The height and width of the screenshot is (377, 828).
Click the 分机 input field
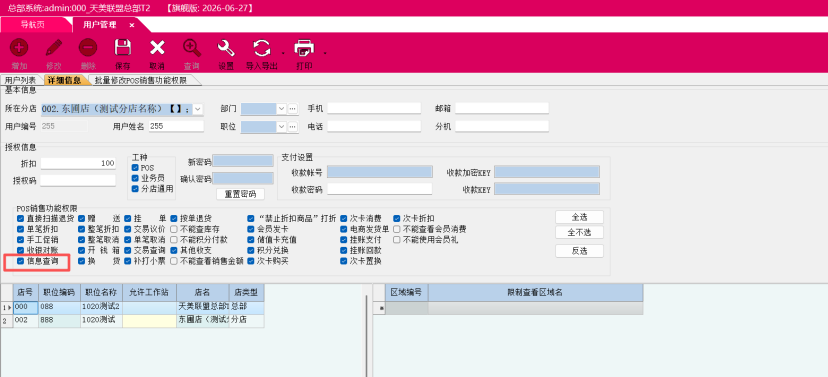pos(502,126)
